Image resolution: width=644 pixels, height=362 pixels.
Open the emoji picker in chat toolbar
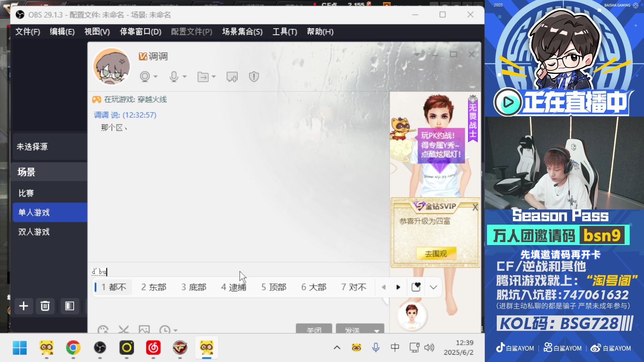click(103, 329)
